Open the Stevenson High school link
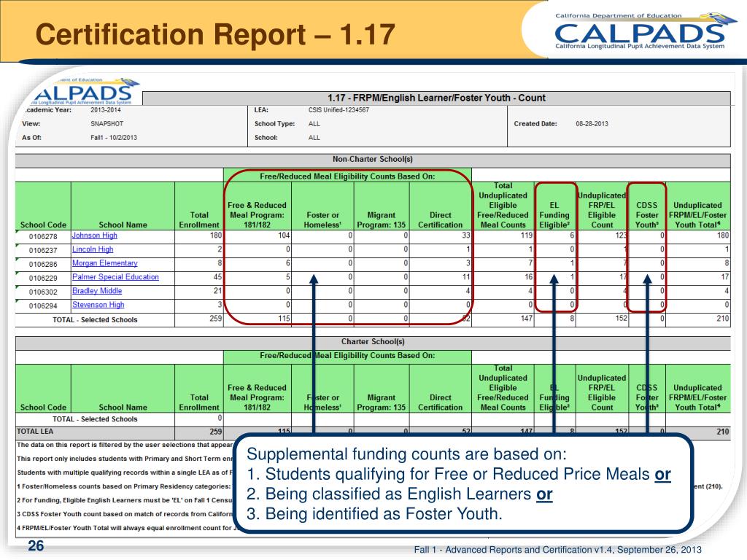Image resolution: width=747 pixels, height=560 pixels. pyautogui.click(x=98, y=304)
